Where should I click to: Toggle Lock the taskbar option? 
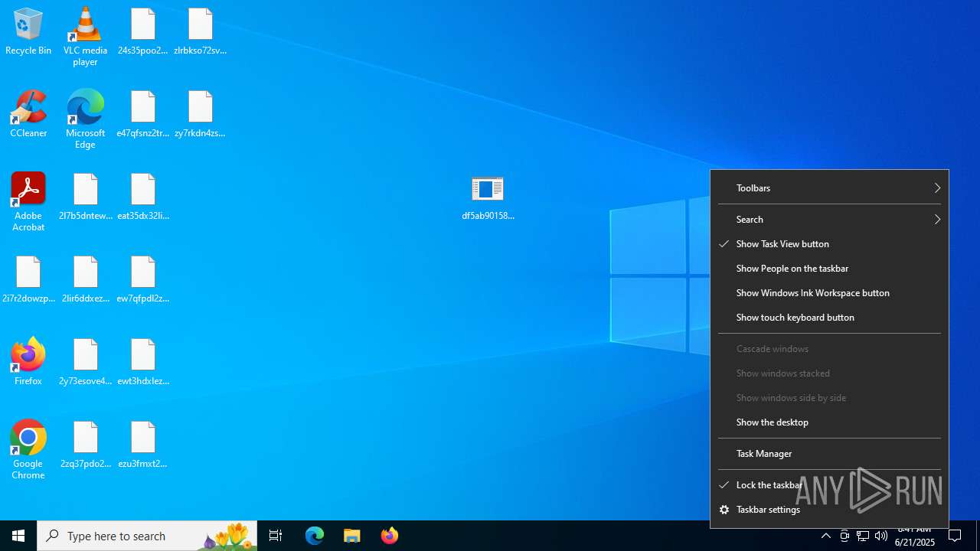(829, 485)
